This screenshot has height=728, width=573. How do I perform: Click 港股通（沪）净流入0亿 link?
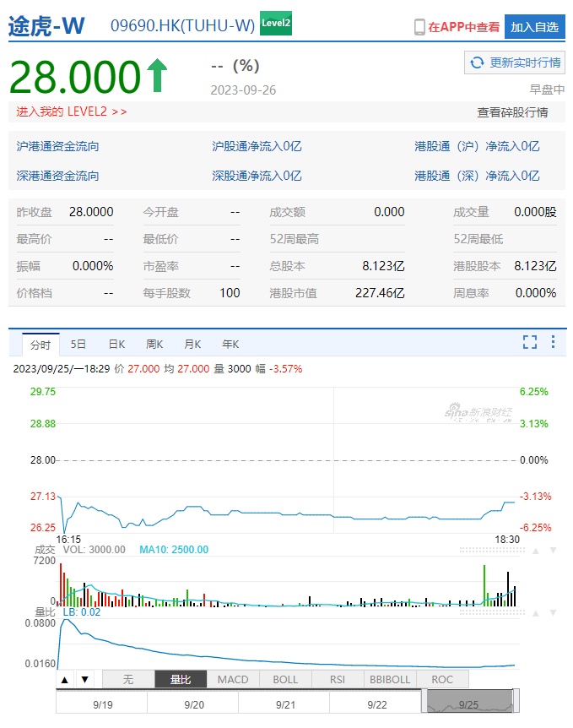click(x=477, y=146)
